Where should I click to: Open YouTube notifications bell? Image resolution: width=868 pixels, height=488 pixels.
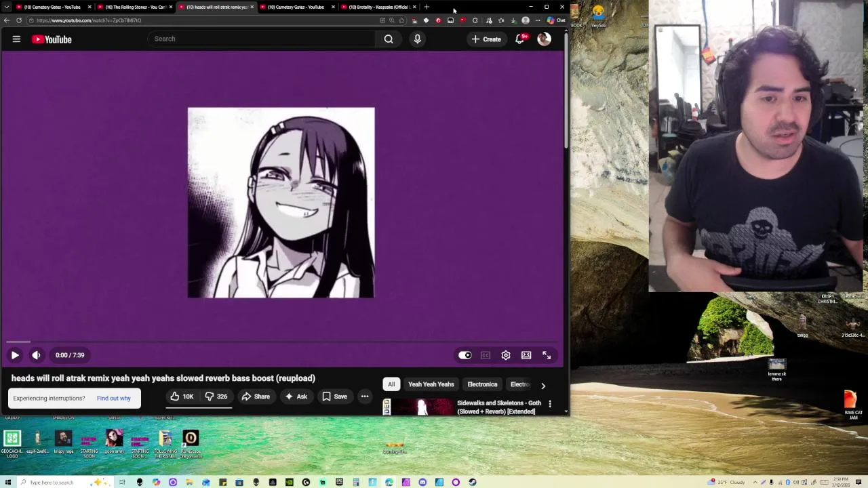click(519, 39)
